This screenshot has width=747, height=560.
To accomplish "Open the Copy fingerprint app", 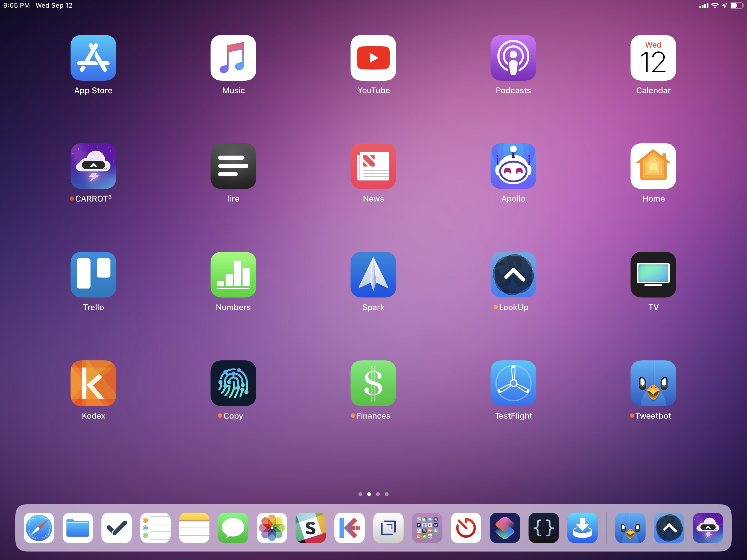I will point(233,383).
